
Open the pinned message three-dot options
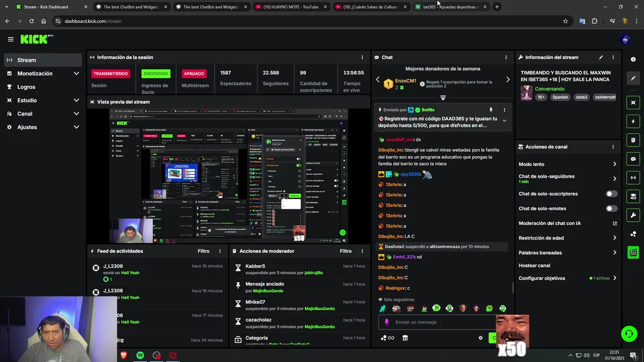tap(504, 110)
